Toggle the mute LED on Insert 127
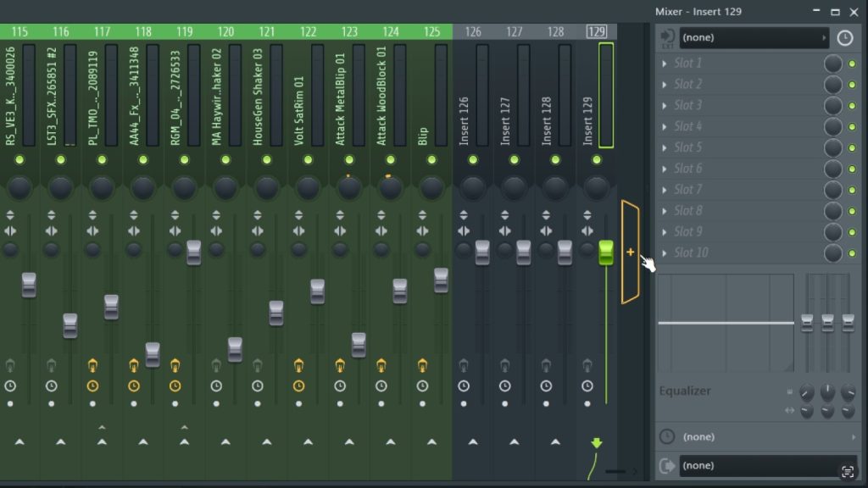 pos(515,160)
